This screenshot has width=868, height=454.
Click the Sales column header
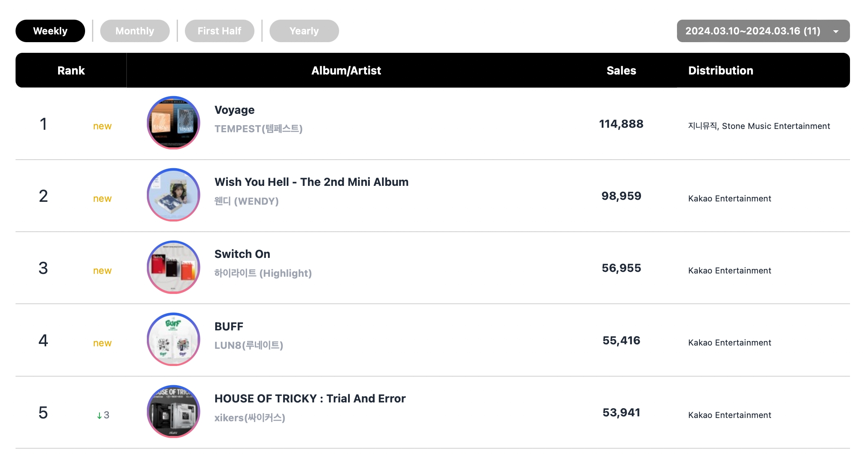pyautogui.click(x=621, y=70)
